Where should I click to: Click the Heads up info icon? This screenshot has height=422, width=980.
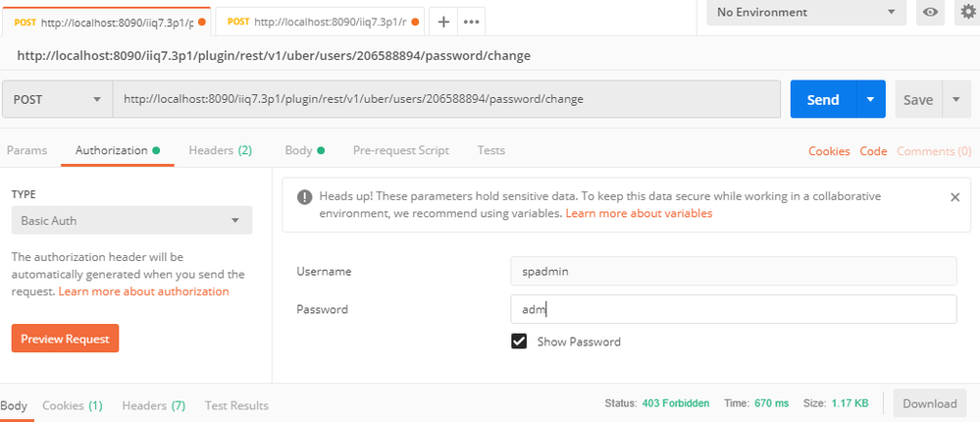pos(304,196)
